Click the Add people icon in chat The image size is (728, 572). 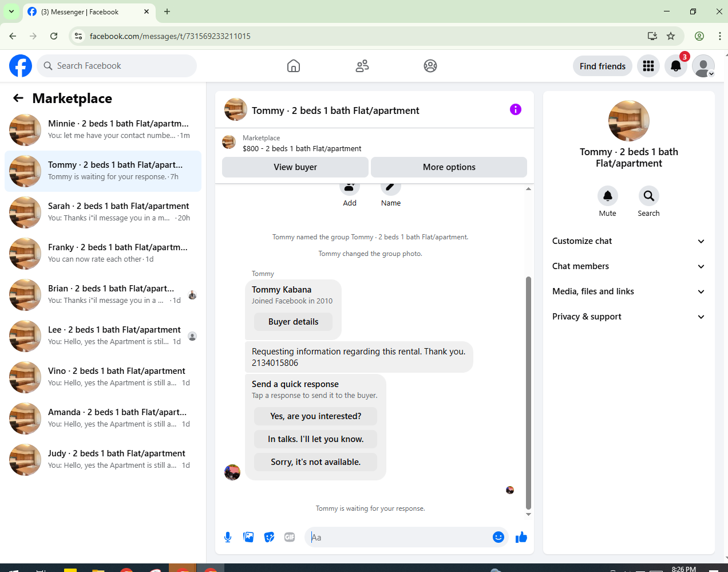350,187
